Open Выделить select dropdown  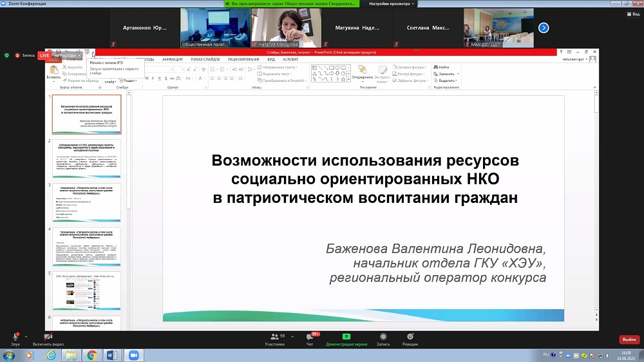(x=445, y=81)
